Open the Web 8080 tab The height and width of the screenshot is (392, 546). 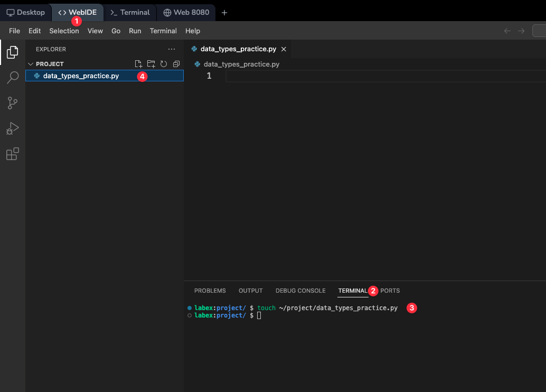pos(186,12)
